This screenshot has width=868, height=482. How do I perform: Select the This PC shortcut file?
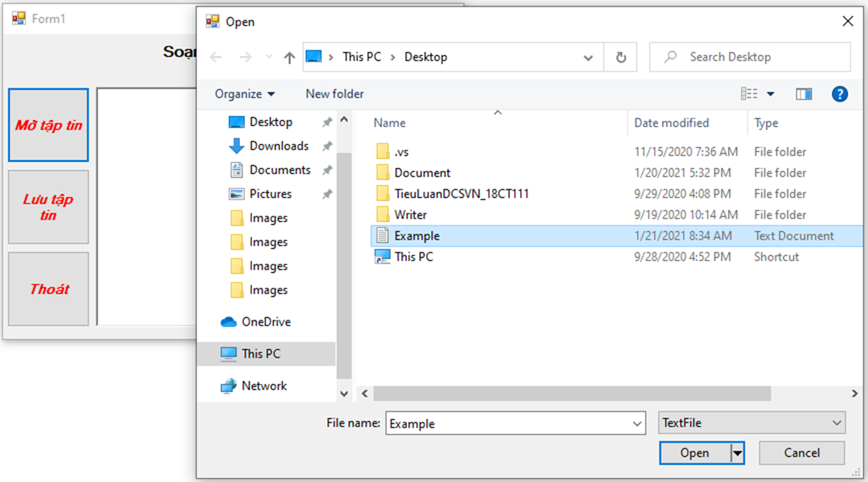(413, 257)
